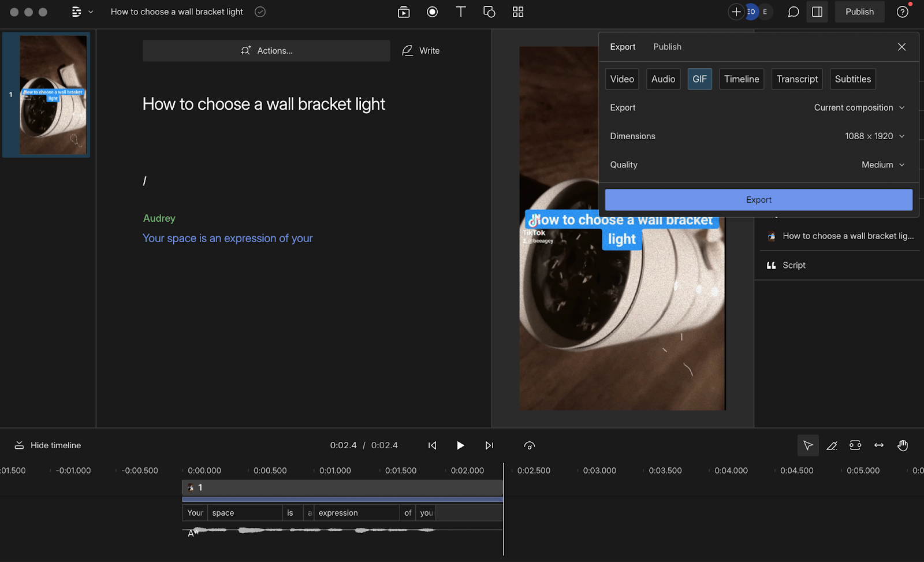Switch to the Publish tab in the dialog

pyautogui.click(x=667, y=47)
